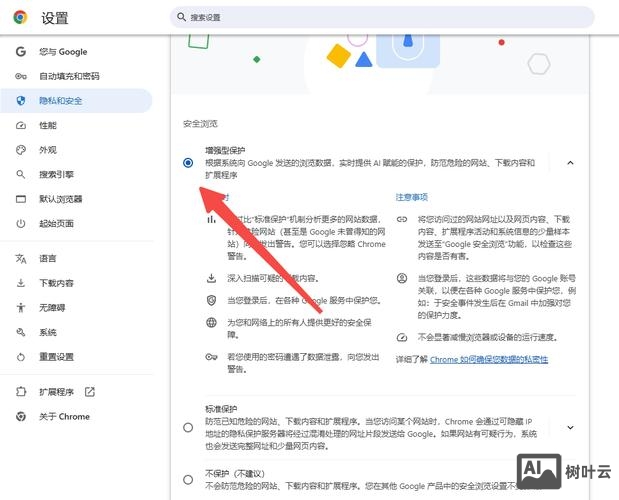
Task: Click the power icon for 起始页面
Action: click(21, 223)
